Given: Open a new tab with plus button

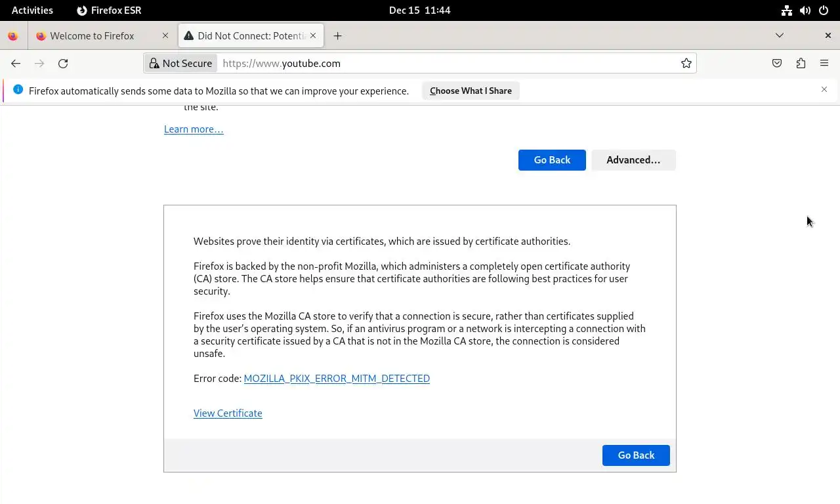Looking at the screenshot, I should 337,36.
